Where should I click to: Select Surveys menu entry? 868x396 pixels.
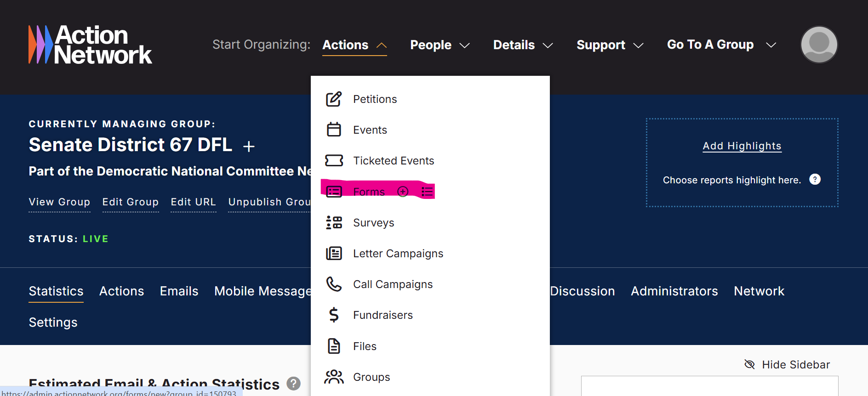click(373, 223)
